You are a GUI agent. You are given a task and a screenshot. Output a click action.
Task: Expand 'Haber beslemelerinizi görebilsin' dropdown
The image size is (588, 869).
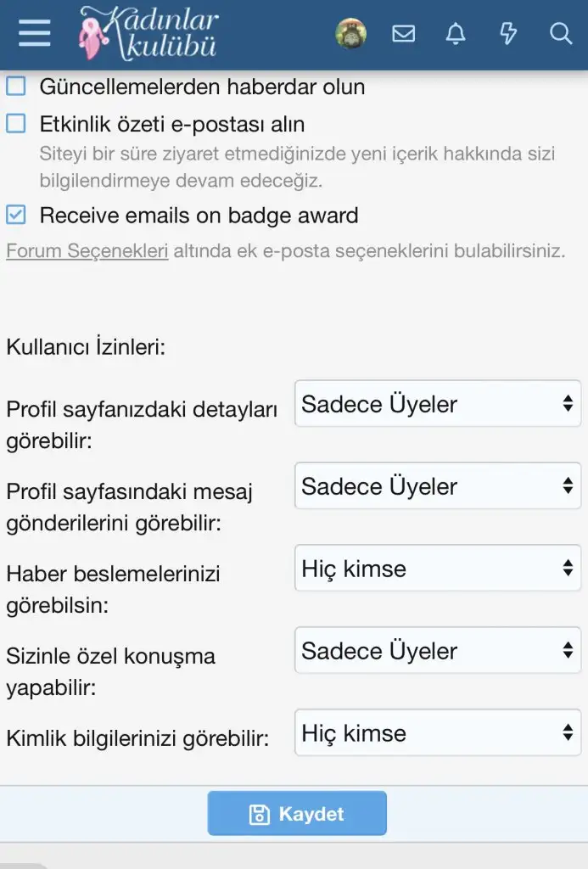click(x=437, y=569)
